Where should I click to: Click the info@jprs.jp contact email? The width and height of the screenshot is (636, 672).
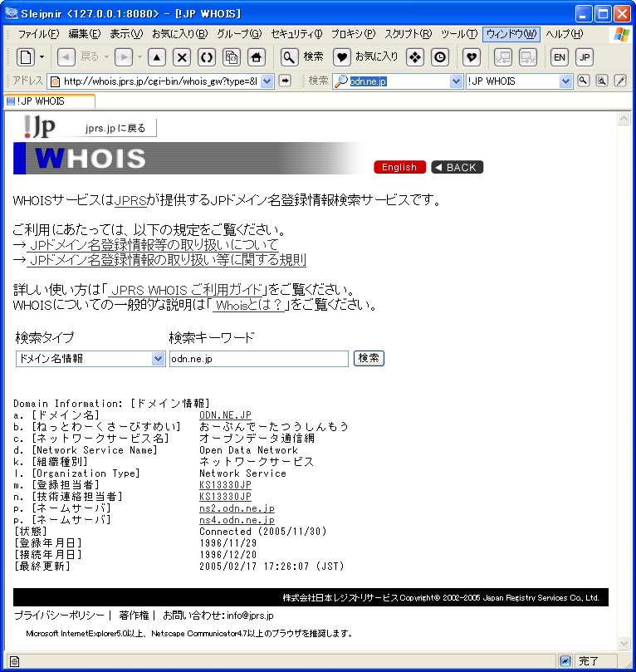tap(250, 616)
